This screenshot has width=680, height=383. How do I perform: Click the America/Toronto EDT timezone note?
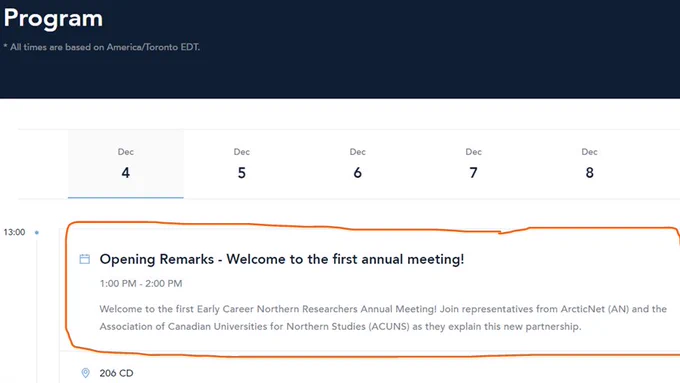101,47
